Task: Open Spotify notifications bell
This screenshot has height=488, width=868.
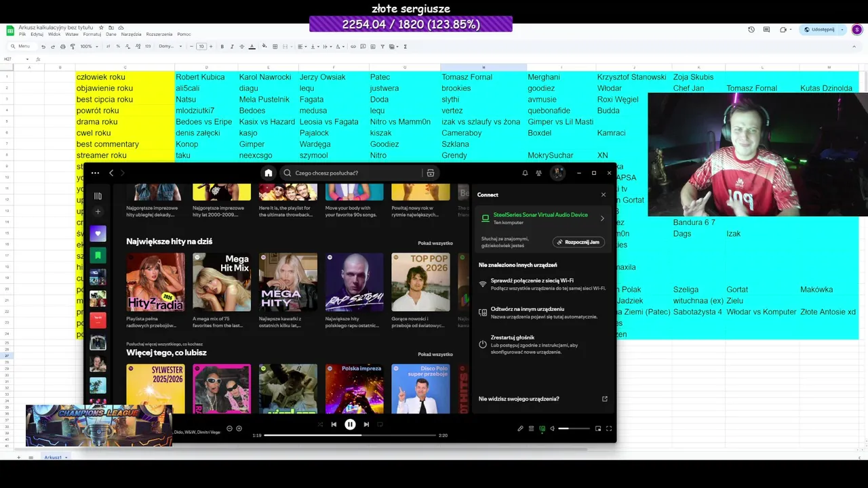Action: coord(525,173)
